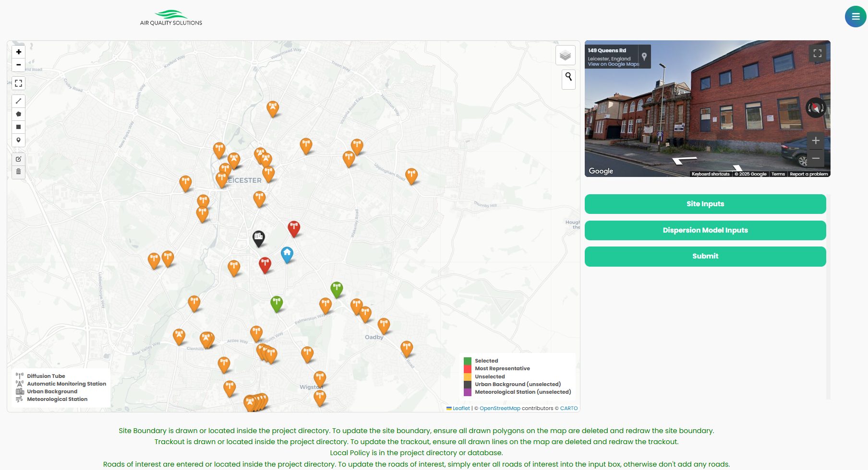Open View on Google Maps link
This screenshot has width=868, height=470.
point(613,64)
